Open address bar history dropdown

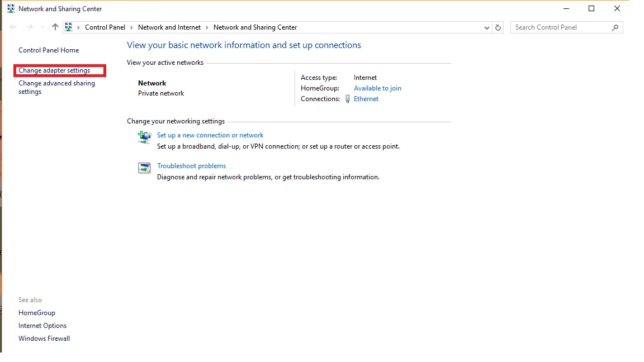click(x=487, y=28)
